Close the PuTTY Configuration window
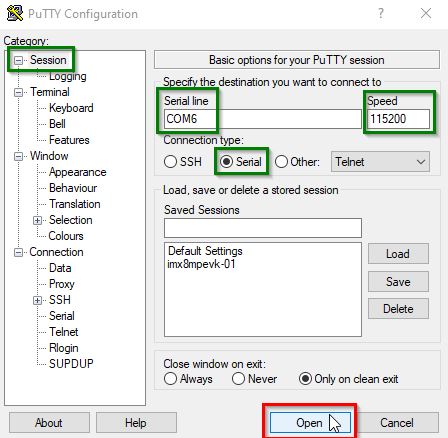 coord(426,13)
